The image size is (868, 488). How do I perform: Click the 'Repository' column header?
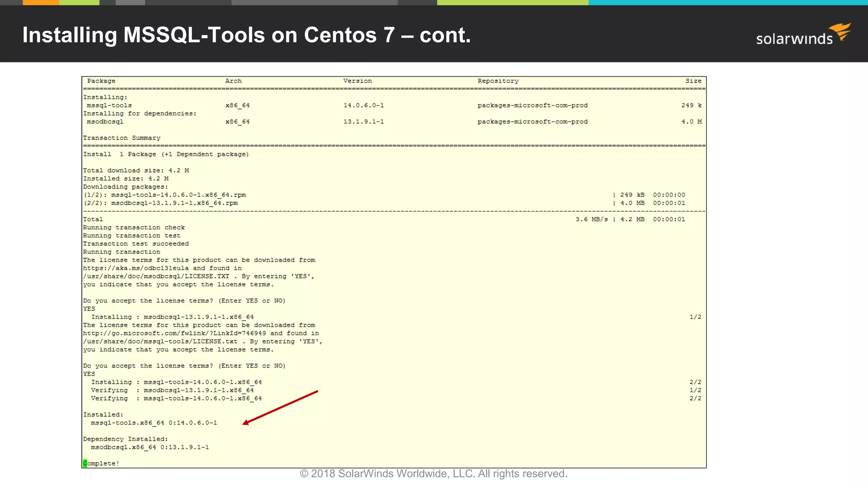pos(498,81)
